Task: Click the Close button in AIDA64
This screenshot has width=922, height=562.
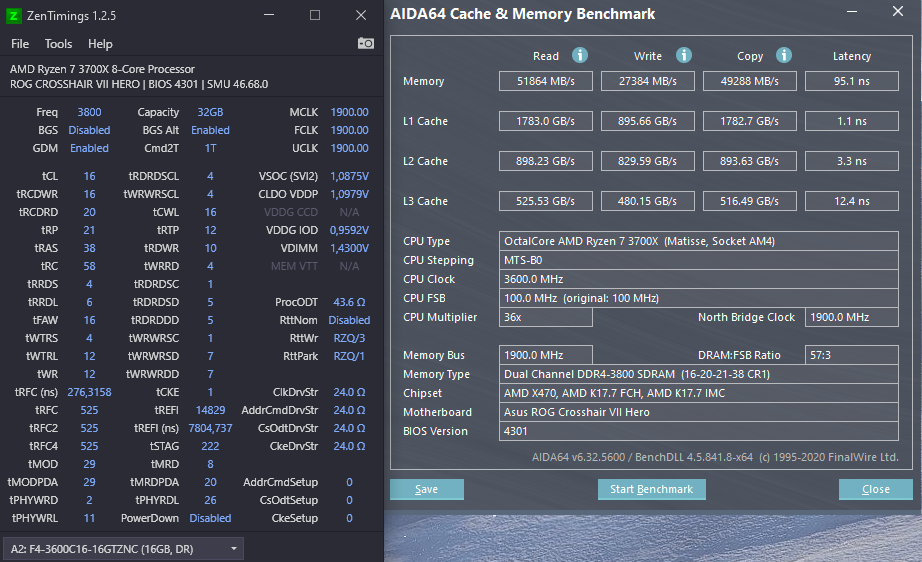Action: 876,489
